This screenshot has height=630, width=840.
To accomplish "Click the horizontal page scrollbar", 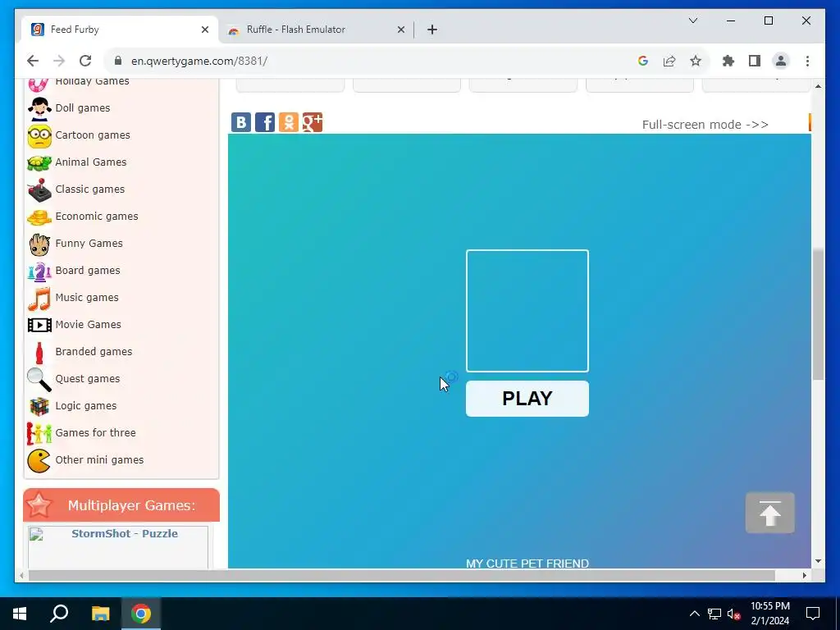I will (x=402, y=575).
